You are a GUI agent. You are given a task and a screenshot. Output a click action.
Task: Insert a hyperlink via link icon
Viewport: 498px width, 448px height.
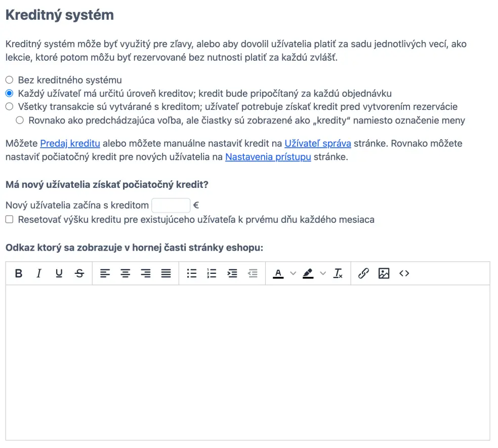point(363,274)
